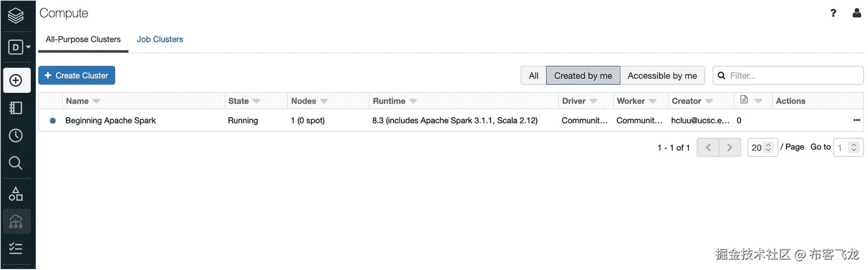Expand the Runtime column sort arrow

pos(413,101)
